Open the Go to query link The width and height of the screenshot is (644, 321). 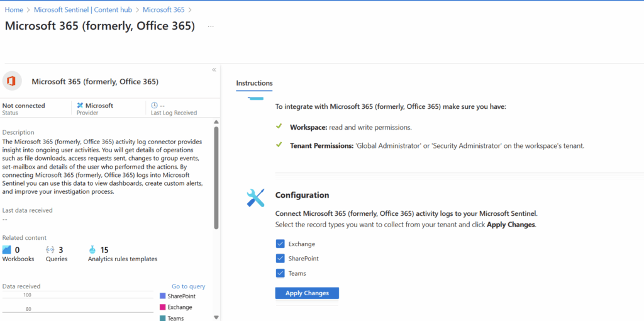189,286
